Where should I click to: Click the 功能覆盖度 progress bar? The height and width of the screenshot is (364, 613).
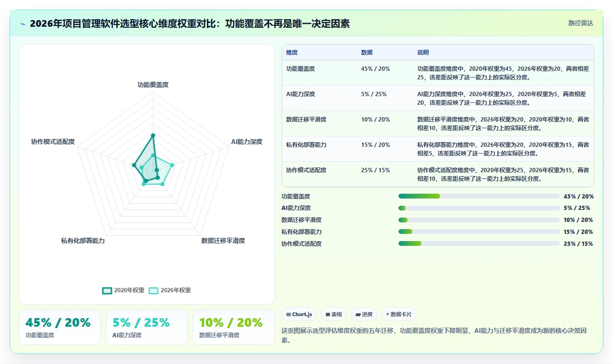(479, 196)
